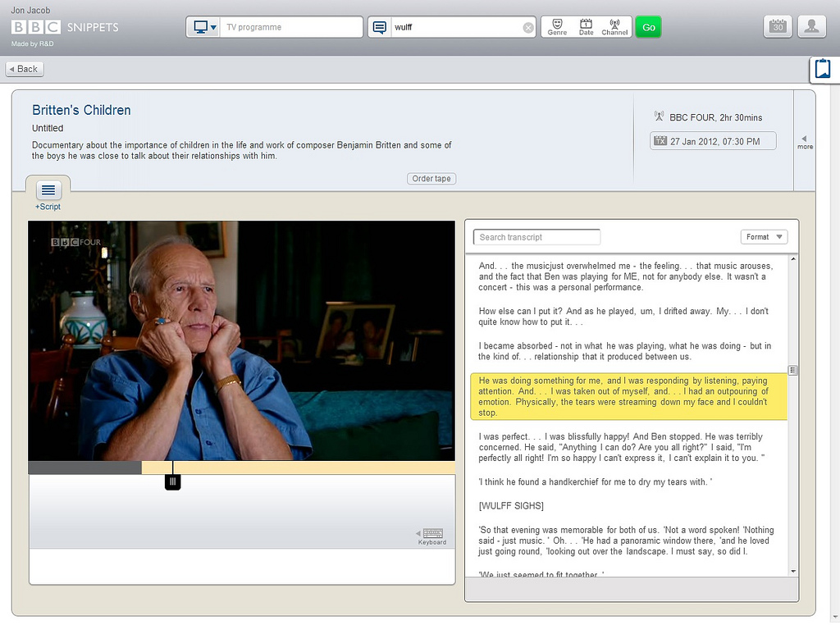Expand the more details panel

point(805,142)
